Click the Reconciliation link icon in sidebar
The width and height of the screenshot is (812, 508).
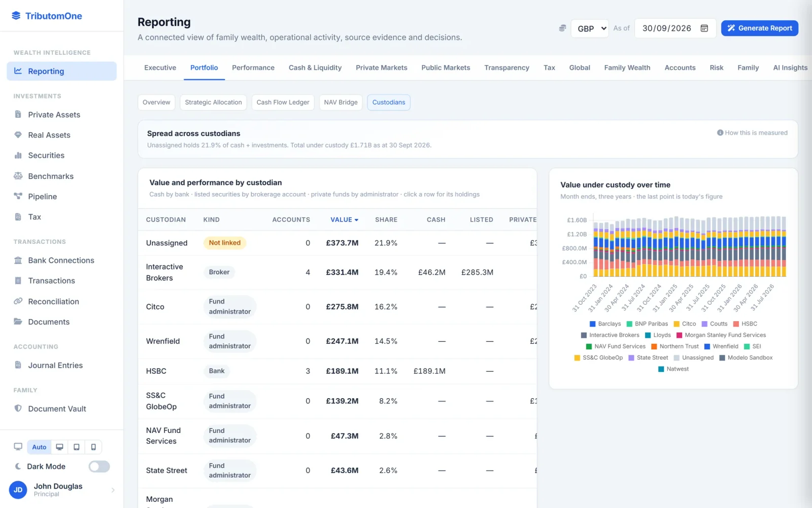18,301
